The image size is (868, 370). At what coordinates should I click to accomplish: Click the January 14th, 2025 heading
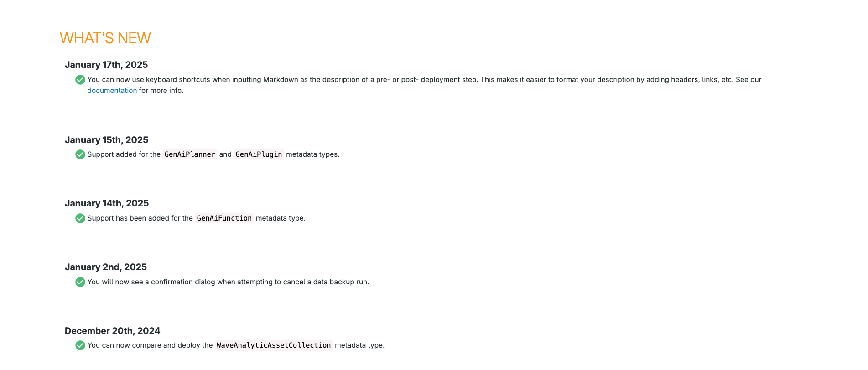[x=107, y=203]
